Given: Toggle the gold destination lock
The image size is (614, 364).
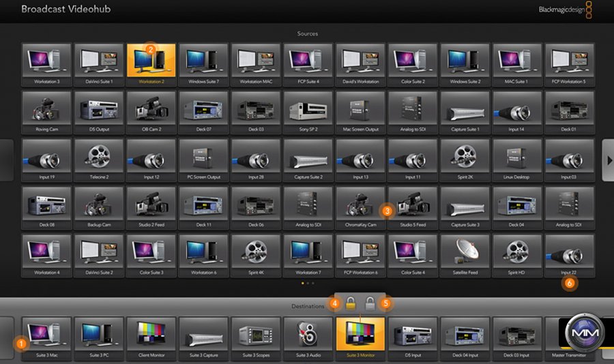Looking at the screenshot, I should coord(351,303).
